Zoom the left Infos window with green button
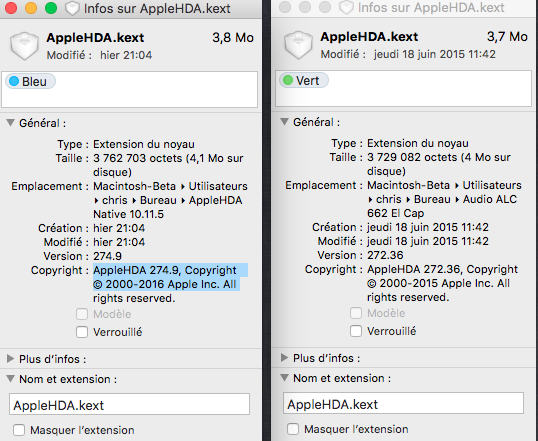Viewport: 538px width, 441px height. [51, 8]
